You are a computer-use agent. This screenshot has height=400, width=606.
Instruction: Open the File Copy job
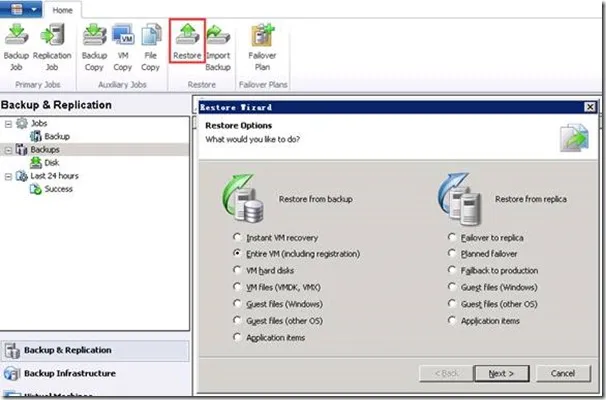click(151, 47)
